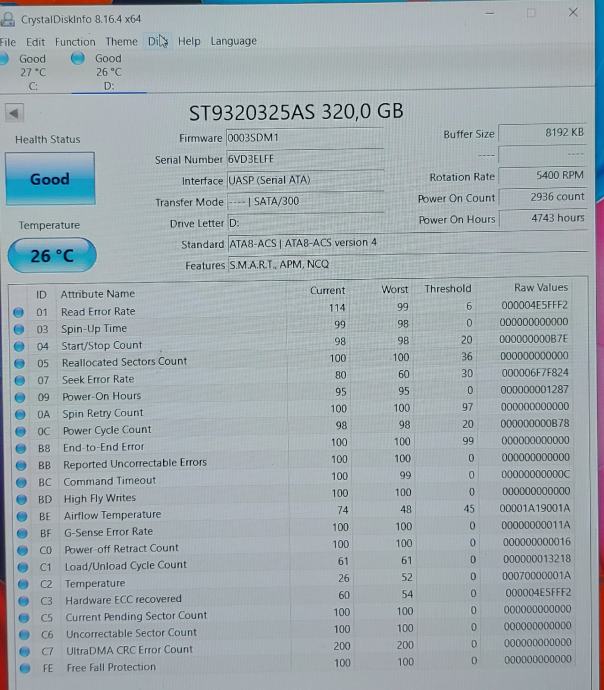The height and width of the screenshot is (690, 604).
Task: Click status icon for Power-On Hours row
Action: click(20, 397)
